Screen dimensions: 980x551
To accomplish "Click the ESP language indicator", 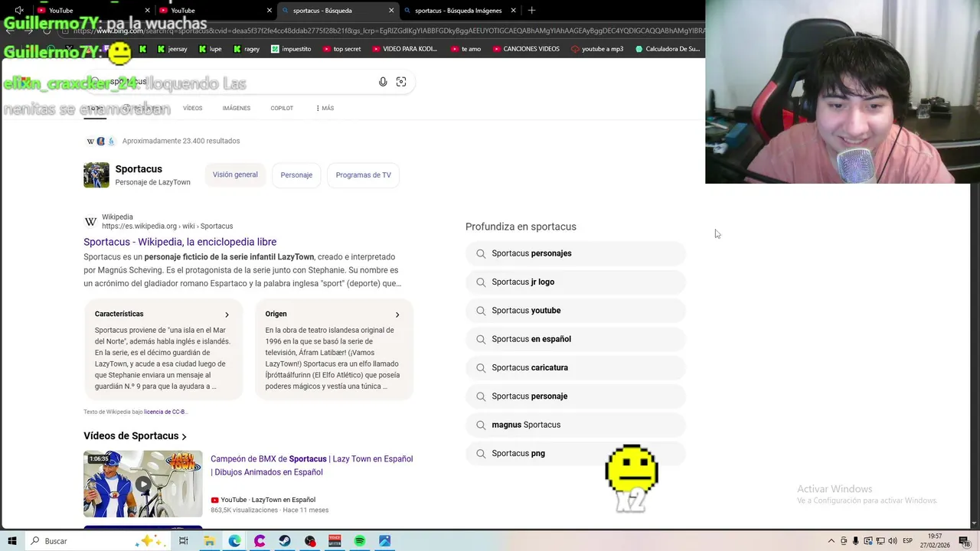I will 907,541.
